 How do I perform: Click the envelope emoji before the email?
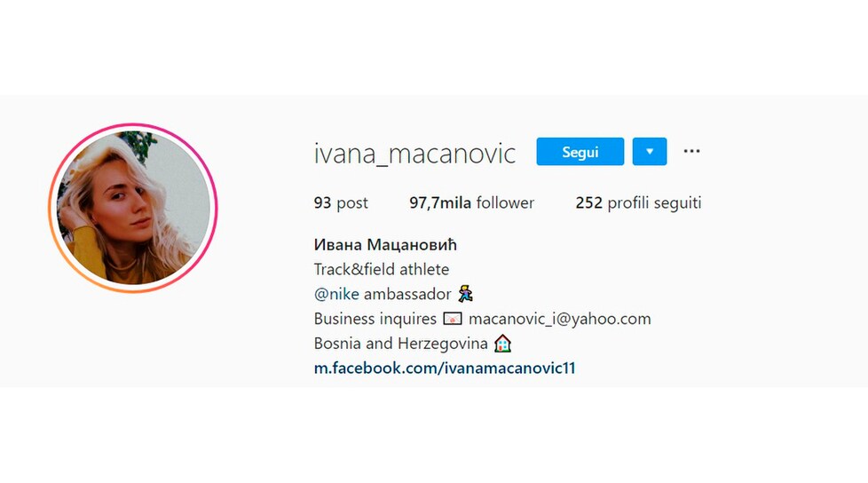(453, 319)
